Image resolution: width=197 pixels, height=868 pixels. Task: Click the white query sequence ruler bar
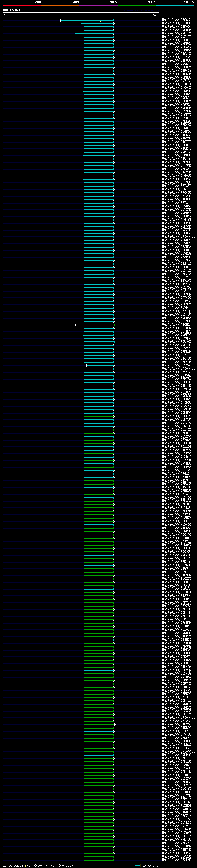pyautogui.click(x=81, y=13)
